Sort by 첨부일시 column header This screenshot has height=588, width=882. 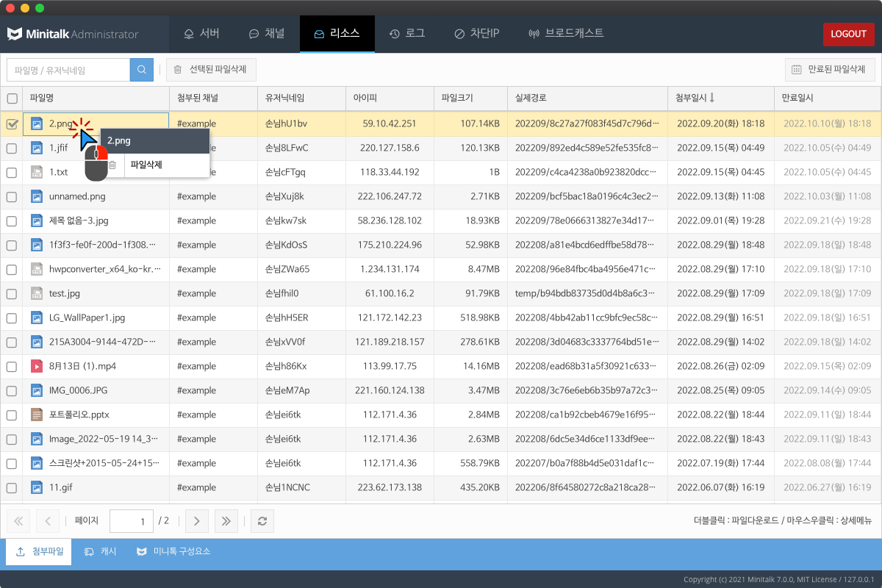pyautogui.click(x=720, y=98)
